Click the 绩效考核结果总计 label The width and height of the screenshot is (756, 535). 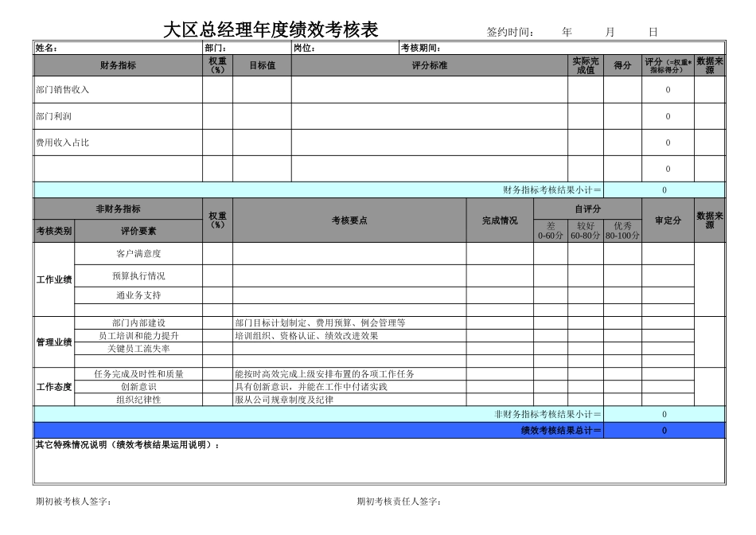point(561,431)
